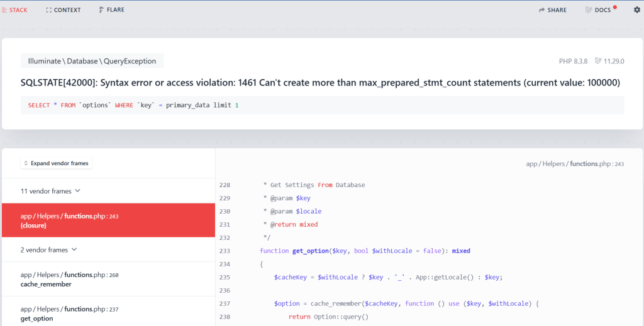Click the Docs icon with red dot
Image resolution: width=644 pixels, height=326 pixels.
(589, 9)
